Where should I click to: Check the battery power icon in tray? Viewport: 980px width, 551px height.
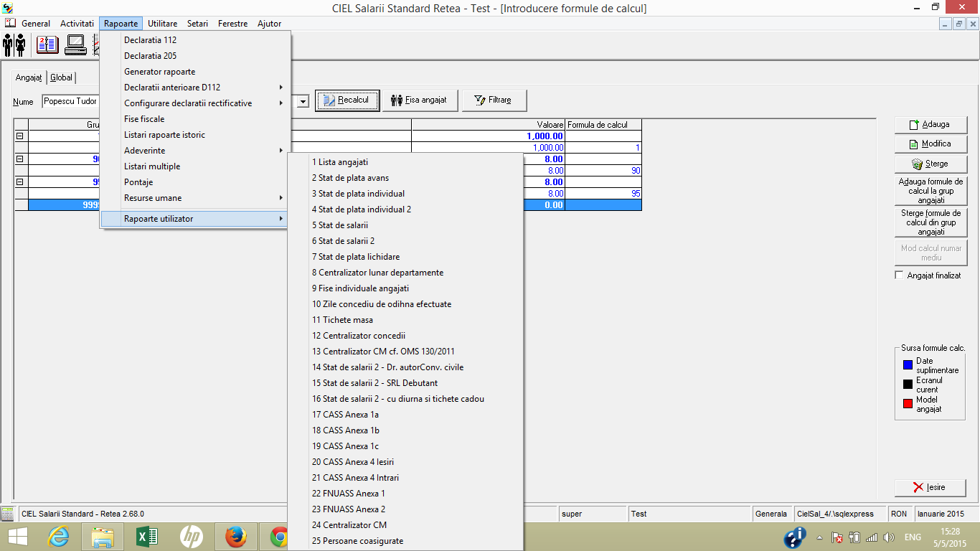(854, 537)
